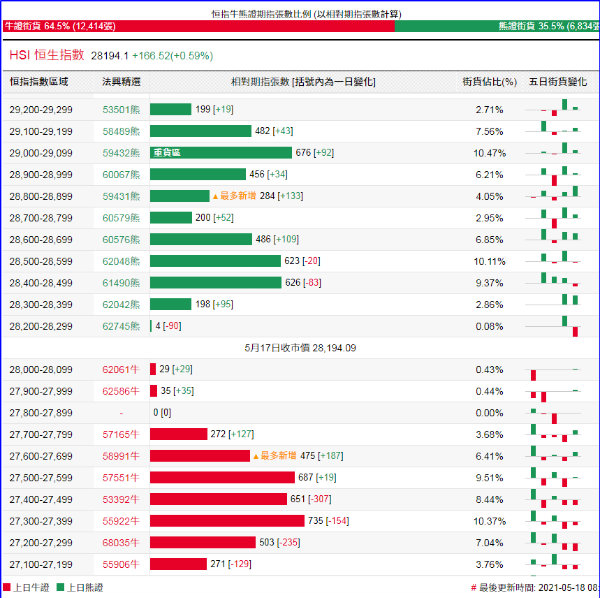
Task: Open warrant link 60579熊
Action: (121, 218)
